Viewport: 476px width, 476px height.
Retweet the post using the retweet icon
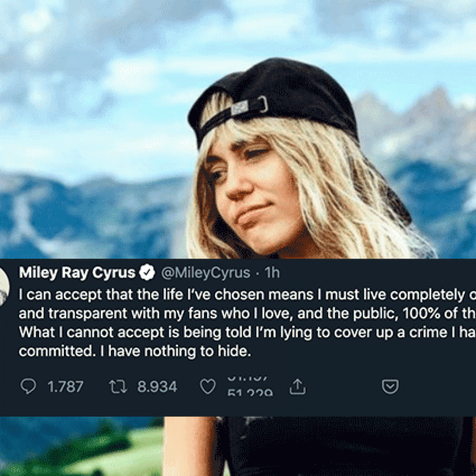(x=118, y=387)
